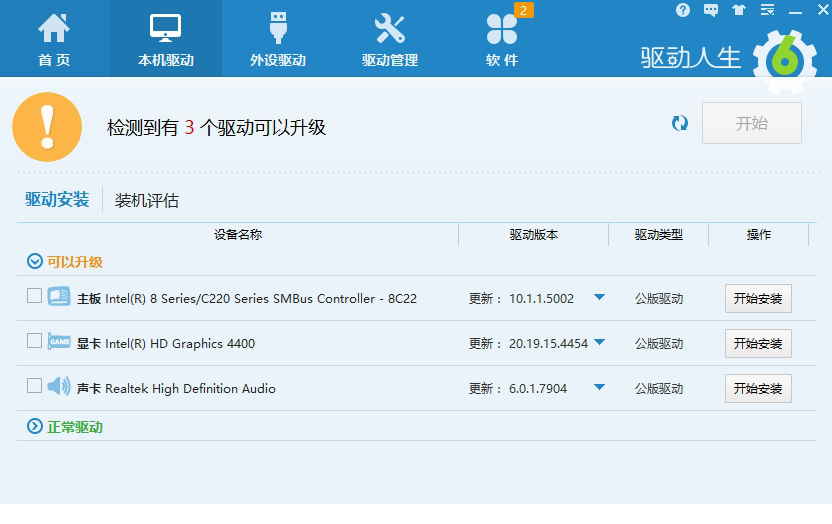Screen dimensions: 832x524
Task: Open the main menu list icon
Action: click(x=767, y=10)
